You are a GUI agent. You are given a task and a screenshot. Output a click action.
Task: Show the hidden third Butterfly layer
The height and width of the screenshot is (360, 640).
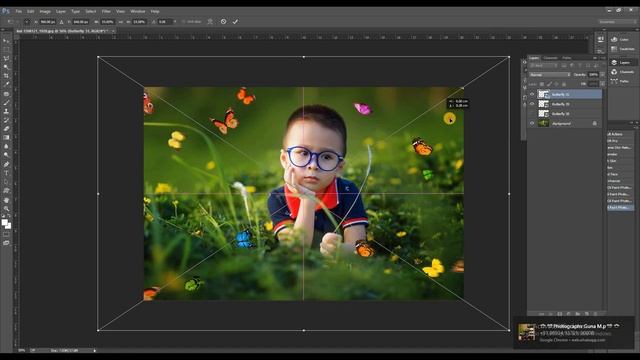coord(532,113)
